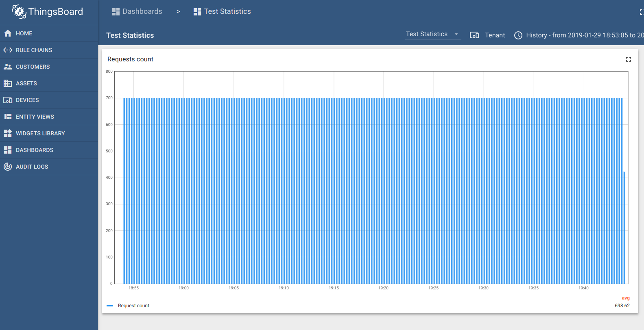The height and width of the screenshot is (330, 644).
Task: Click the Customers people icon
Action: coord(8,67)
